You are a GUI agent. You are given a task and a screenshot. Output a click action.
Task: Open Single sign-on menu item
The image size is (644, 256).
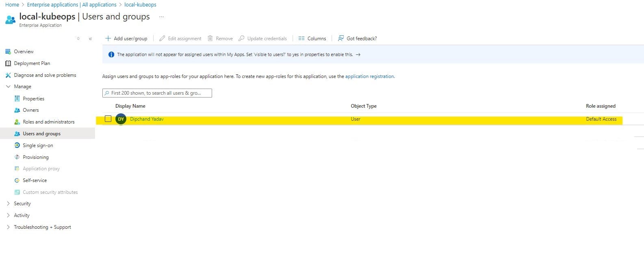point(38,145)
